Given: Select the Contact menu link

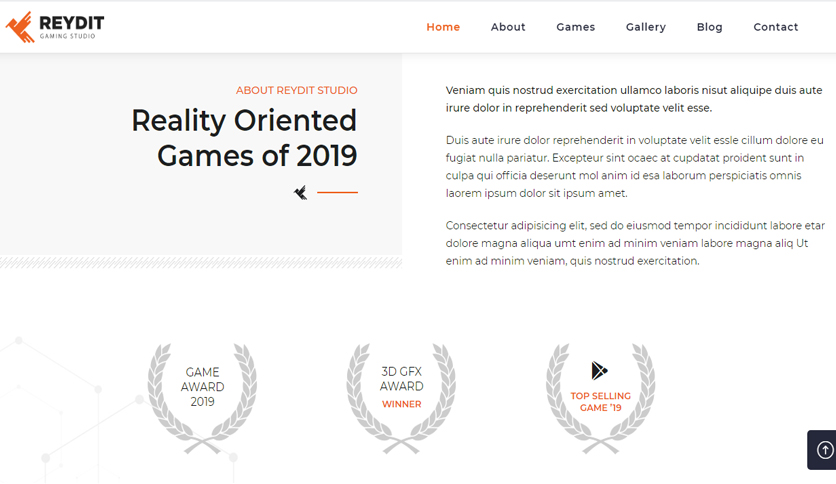Looking at the screenshot, I should pyautogui.click(x=775, y=27).
